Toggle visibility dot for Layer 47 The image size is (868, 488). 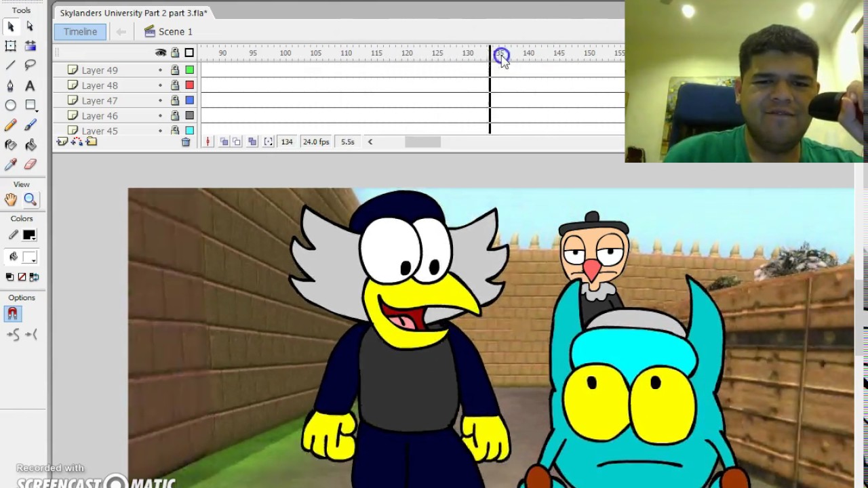pos(161,100)
